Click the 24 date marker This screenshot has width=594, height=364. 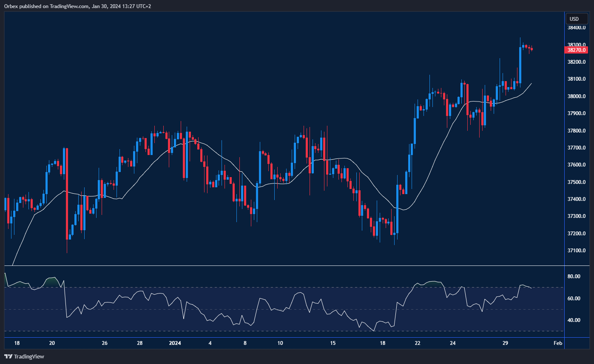(x=453, y=343)
